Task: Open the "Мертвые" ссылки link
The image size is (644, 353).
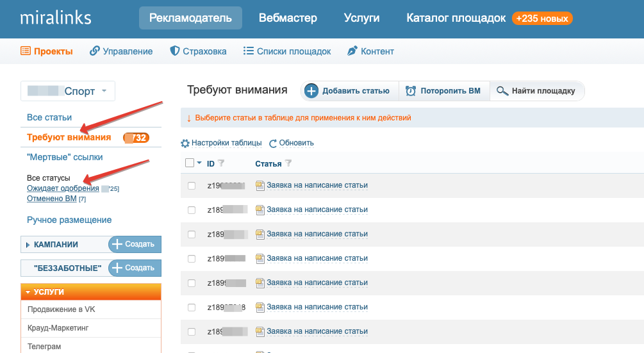Action: coord(65,157)
